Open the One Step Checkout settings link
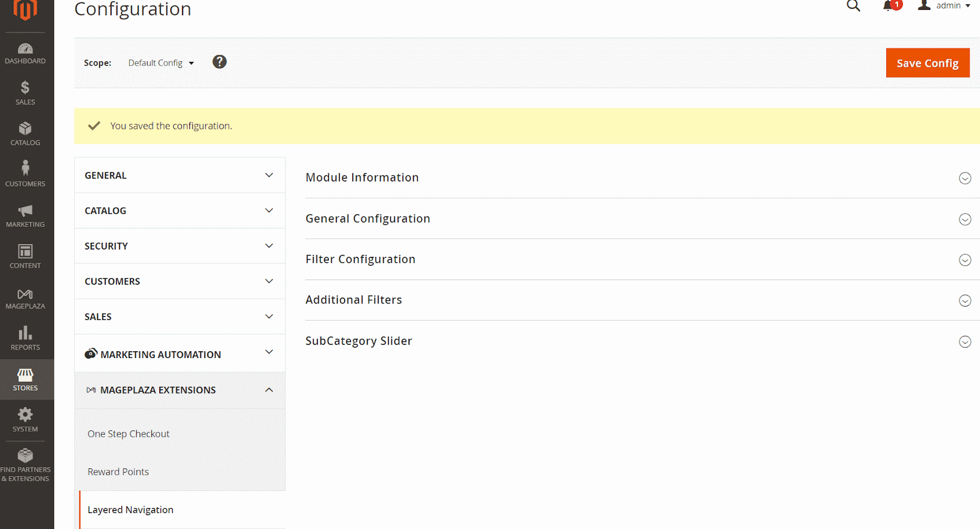Image resolution: width=980 pixels, height=529 pixels. (129, 434)
